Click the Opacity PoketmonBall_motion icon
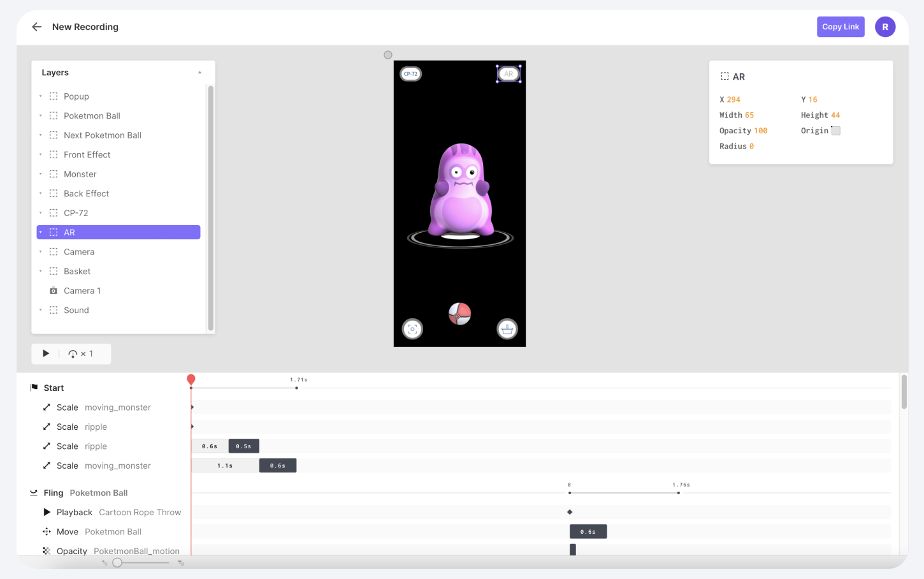 point(47,551)
